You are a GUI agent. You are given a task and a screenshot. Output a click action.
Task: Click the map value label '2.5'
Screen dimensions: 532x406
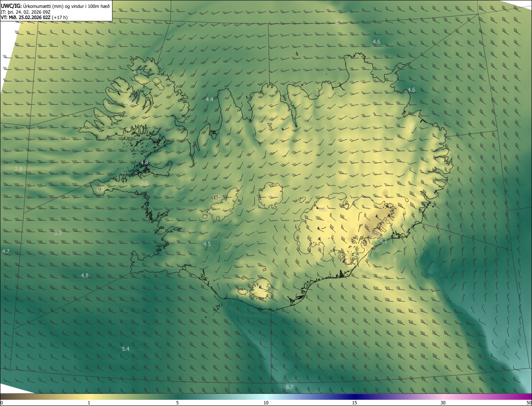pos(144,183)
